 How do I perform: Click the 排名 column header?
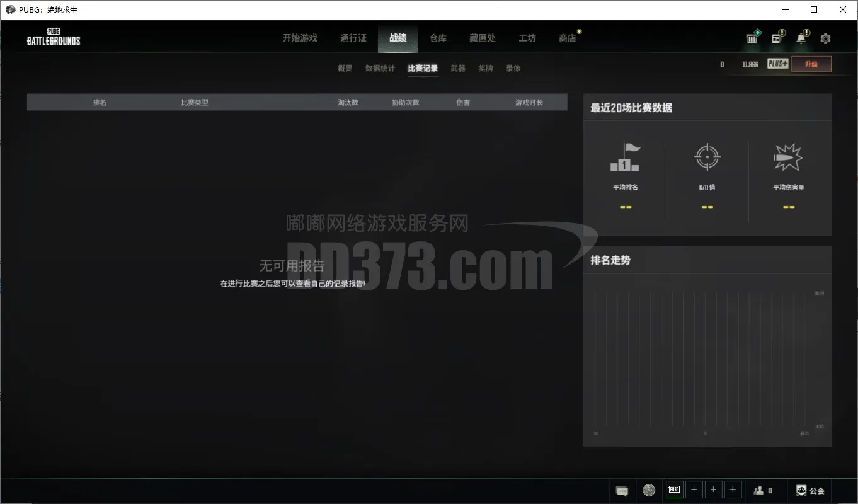coord(100,102)
